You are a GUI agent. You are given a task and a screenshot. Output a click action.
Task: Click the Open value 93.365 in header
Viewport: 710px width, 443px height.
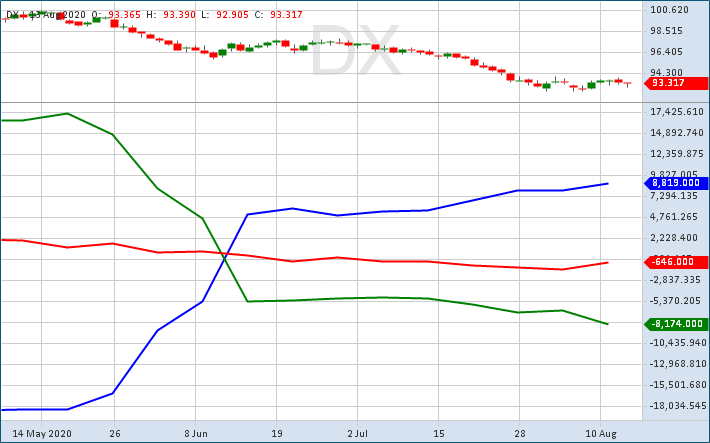click(125, 15)
